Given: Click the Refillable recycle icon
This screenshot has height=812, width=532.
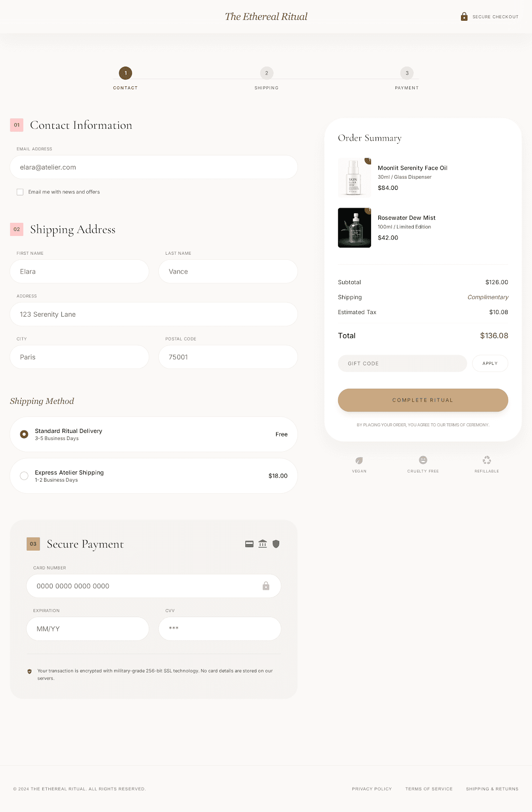Looking at the screenshot, I should (x=487, y=460).
